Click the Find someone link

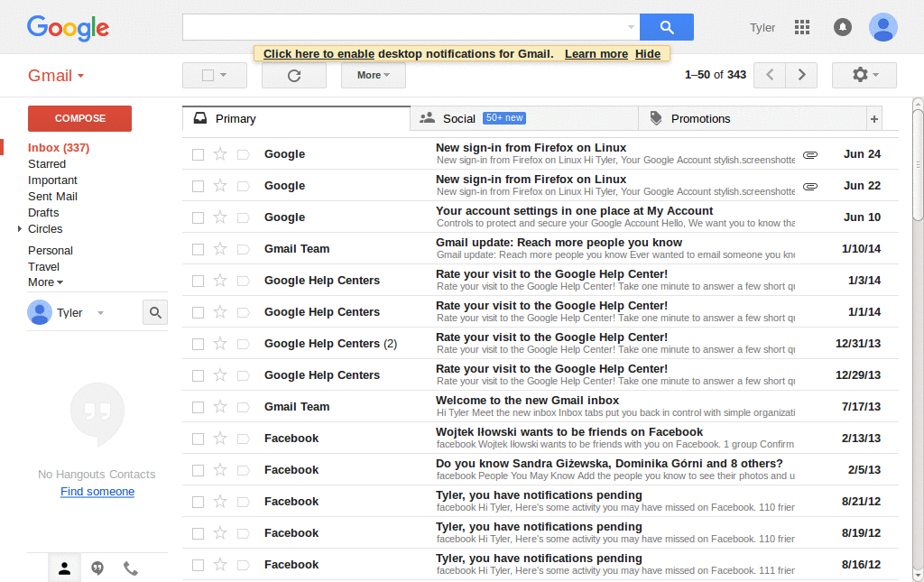(97, 491)
